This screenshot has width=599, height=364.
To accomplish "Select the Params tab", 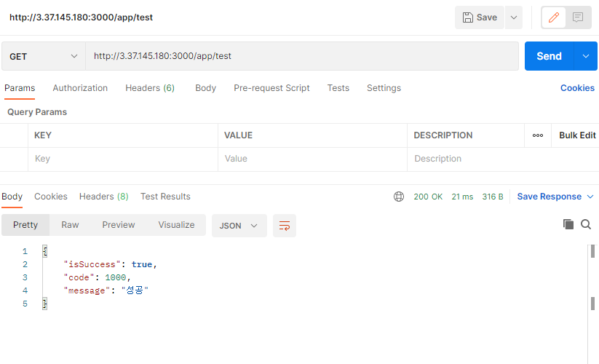I will coord(20,88).
